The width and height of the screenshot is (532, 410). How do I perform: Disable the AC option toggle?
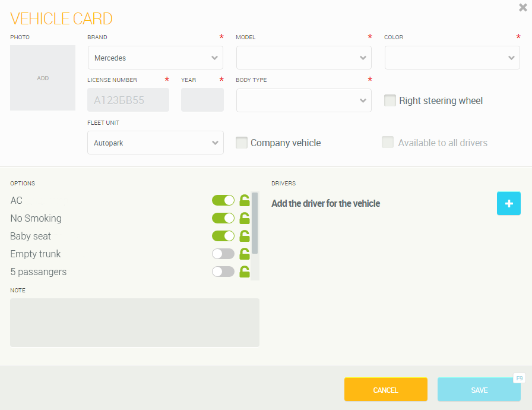pyautogui.click(x=223, y=201)
